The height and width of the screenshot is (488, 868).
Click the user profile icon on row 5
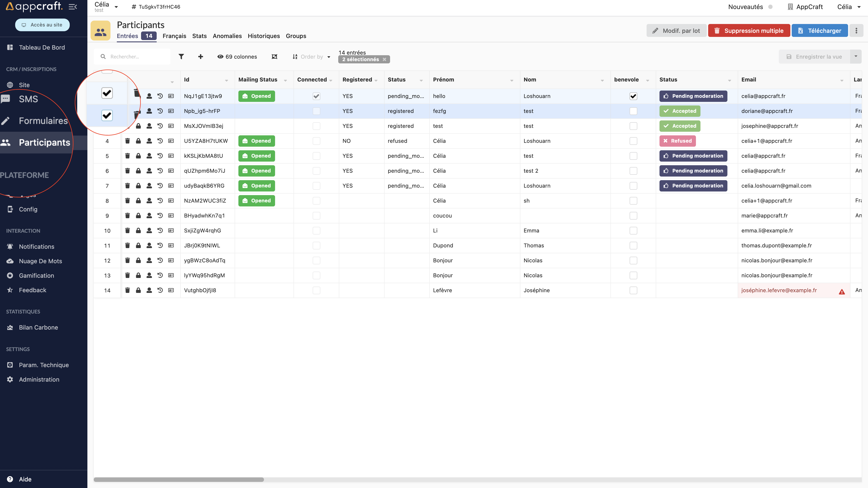click(149, 156)
